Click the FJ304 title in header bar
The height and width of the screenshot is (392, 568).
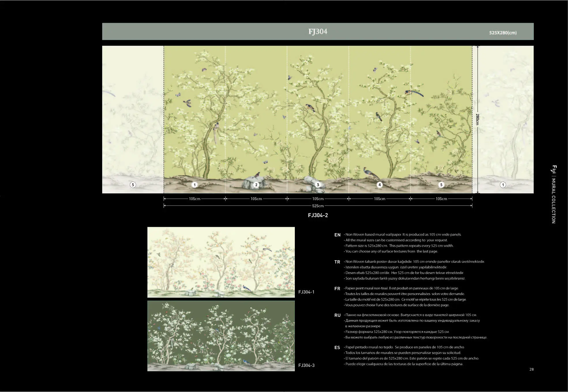pyautogui.click(x=318, y=31)
